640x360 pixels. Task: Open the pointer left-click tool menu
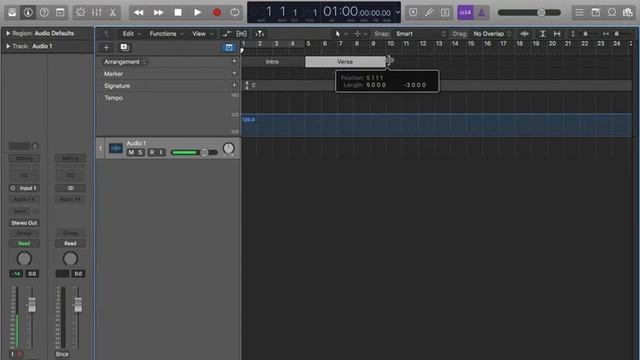(341, 34)
